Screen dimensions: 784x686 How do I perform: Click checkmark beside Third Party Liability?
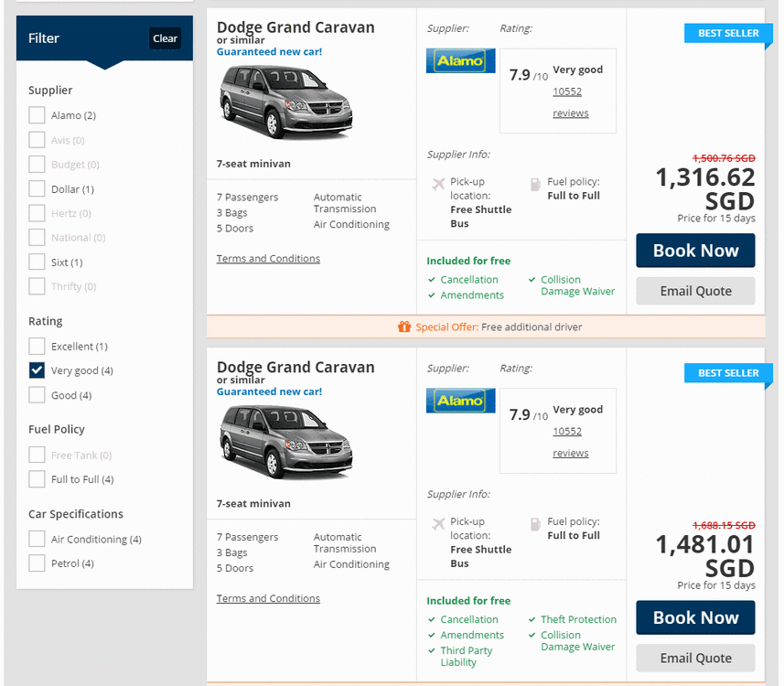pos(432,650)
